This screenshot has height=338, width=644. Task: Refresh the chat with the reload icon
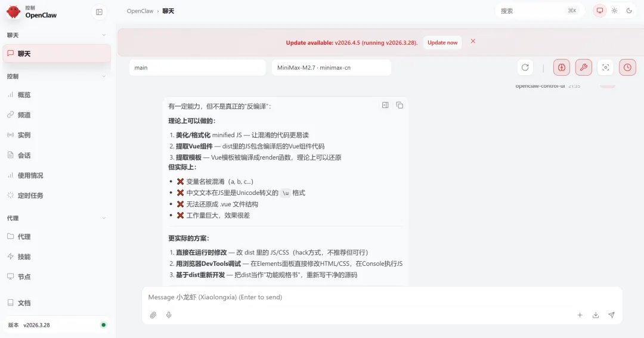[x=525, y=67]
